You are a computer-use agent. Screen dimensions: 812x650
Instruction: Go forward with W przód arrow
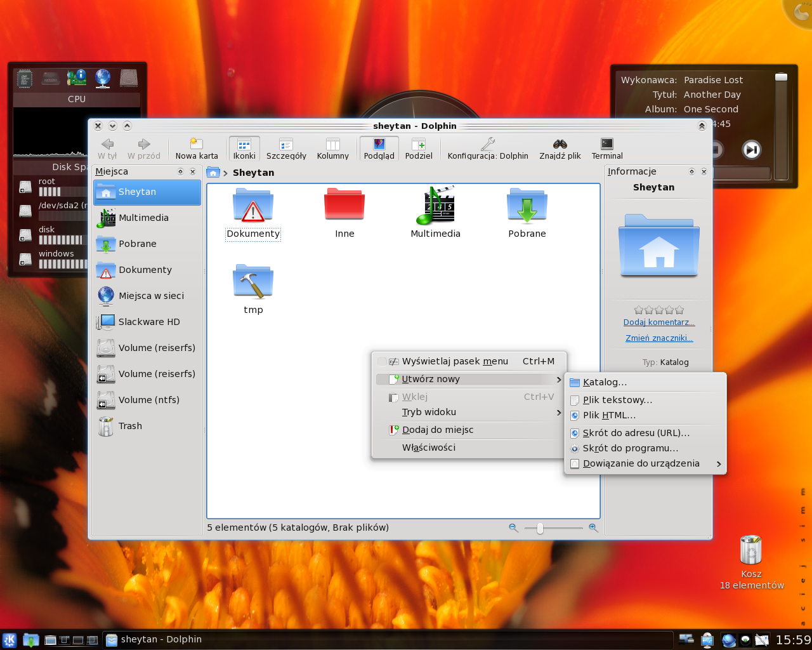click(x=144, y=149)
